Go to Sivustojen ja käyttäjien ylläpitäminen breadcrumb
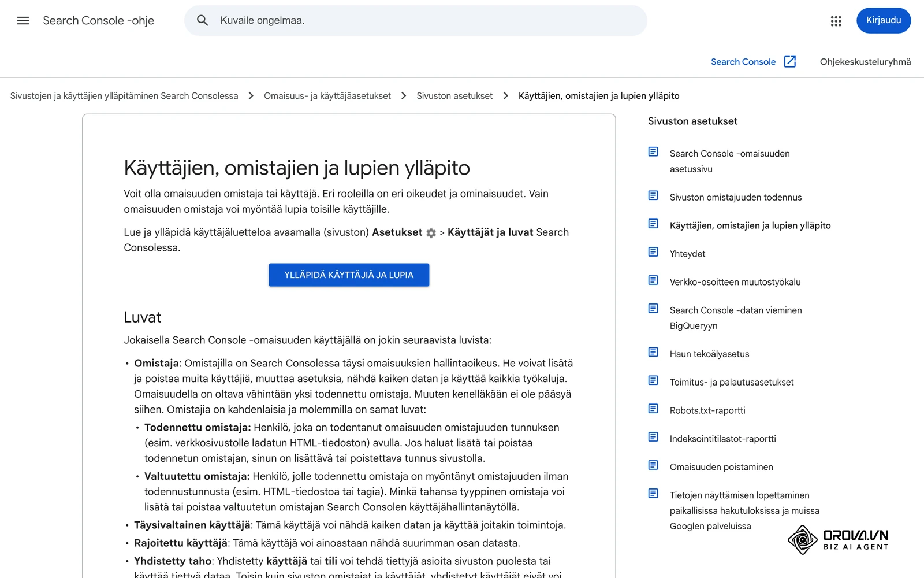924x578 pixels. click(124, 96)
